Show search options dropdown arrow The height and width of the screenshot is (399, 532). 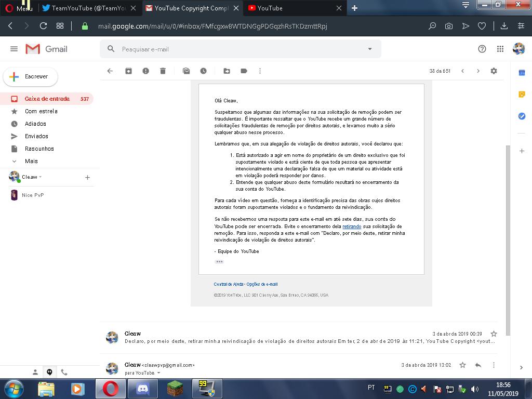tap(370, 49)
